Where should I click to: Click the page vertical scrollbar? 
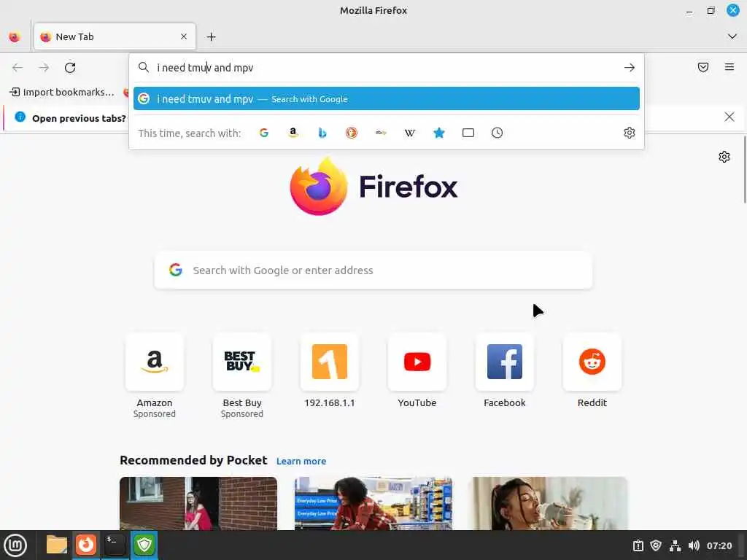(x=745, y=170)
